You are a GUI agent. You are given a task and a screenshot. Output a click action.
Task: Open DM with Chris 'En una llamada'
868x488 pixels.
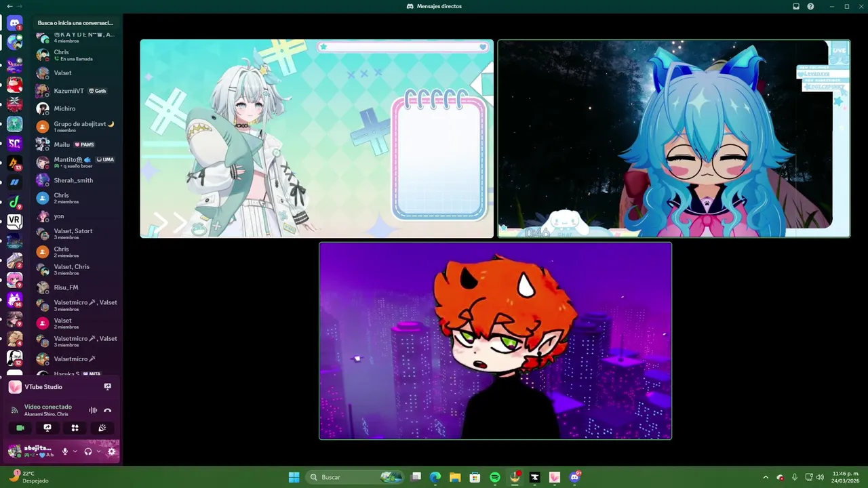click(77, 55)
